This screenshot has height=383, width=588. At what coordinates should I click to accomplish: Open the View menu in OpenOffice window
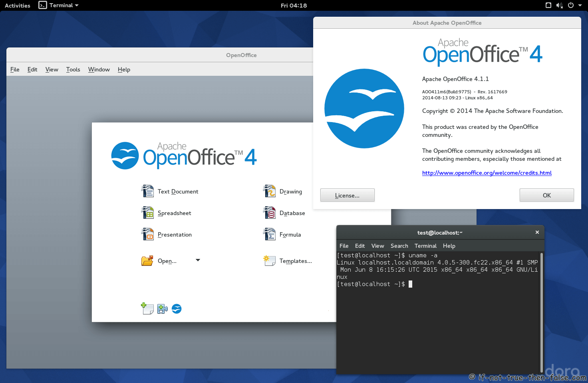[x=52, y=69]
